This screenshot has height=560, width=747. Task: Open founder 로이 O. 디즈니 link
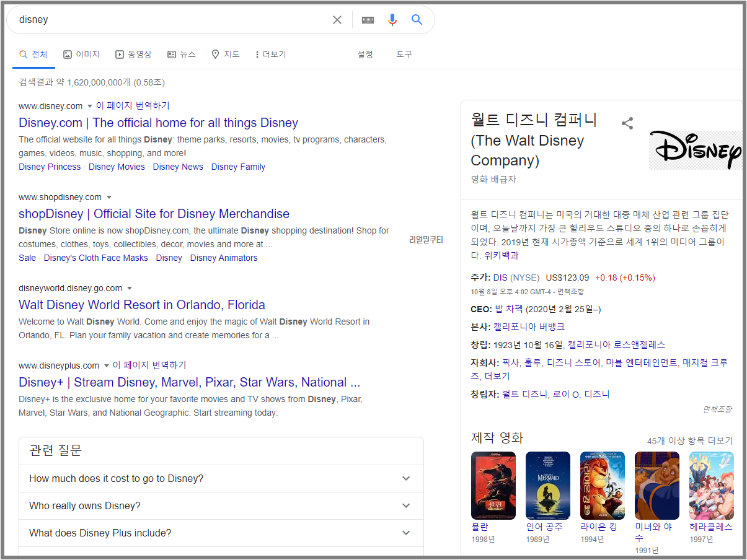581,394
